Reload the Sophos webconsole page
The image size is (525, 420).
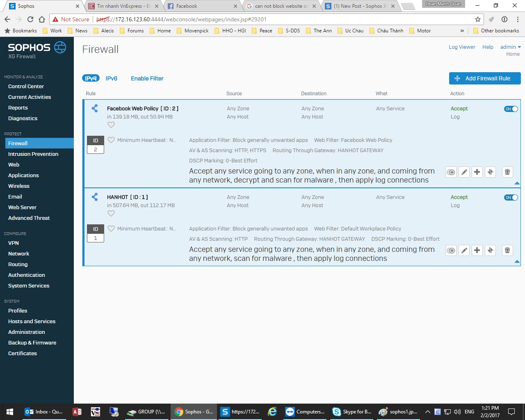pyautogui.click(x=30, y=19)
